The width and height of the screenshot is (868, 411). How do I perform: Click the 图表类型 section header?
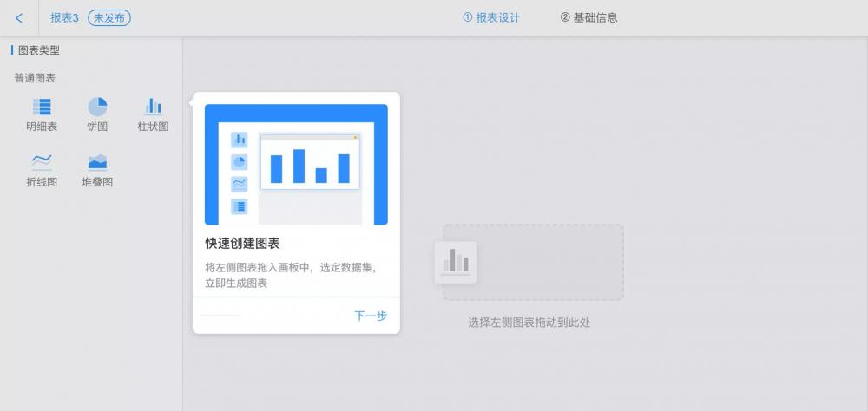[x=39, y=50]
